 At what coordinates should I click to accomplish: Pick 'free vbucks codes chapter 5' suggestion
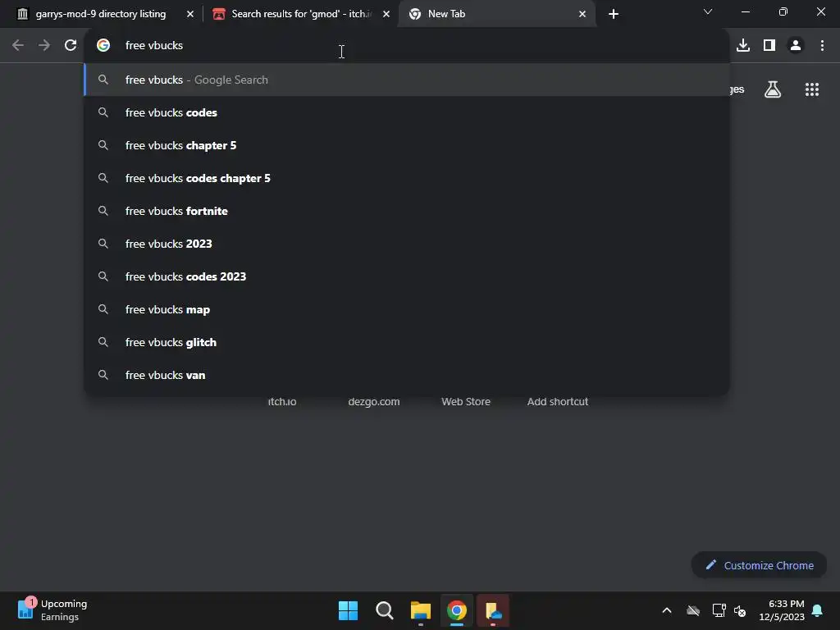(407, 178)
